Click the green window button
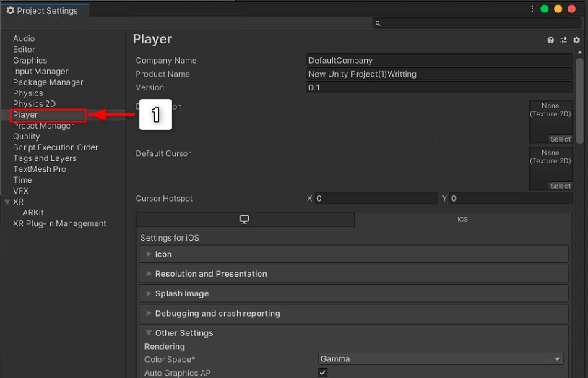 tap(545, 9)
